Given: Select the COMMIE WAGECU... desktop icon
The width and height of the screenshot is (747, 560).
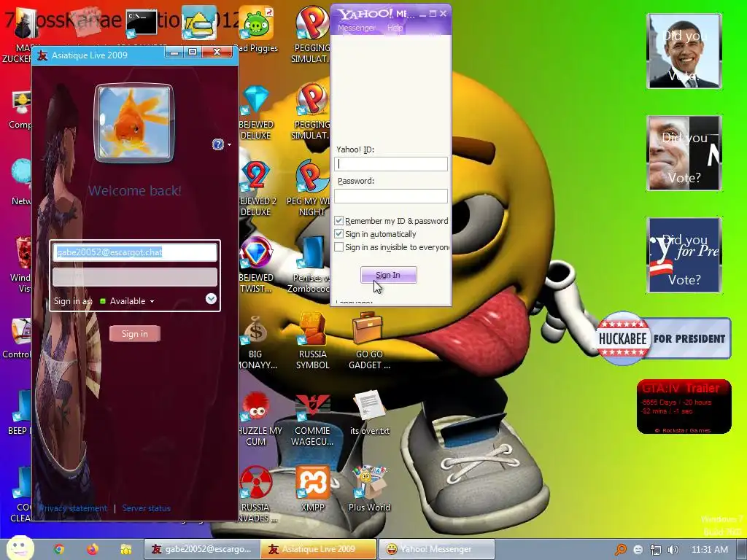Looking at the screenshot, I should click(312, 407).
